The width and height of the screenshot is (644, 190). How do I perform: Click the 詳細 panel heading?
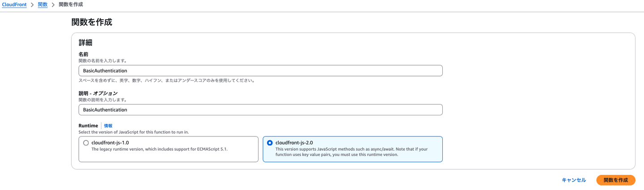coord(85,43)
